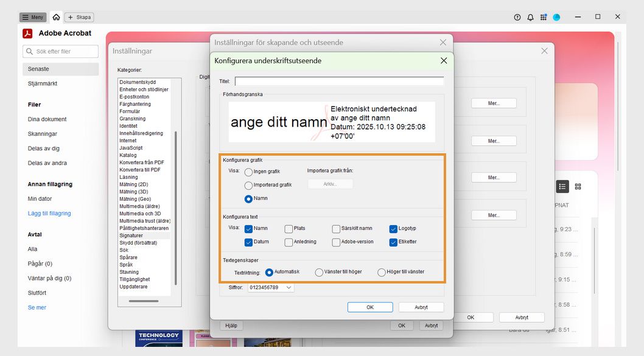Open the apps waffle grid icon

point(543,17)
